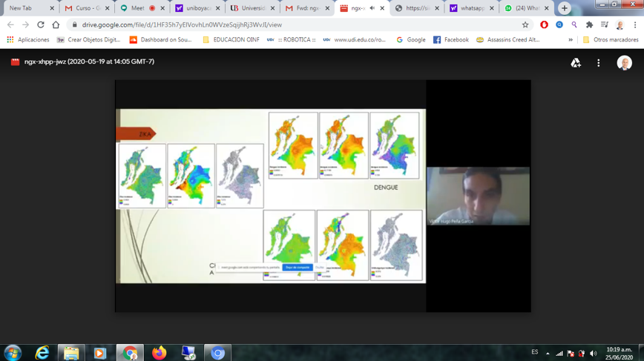
Task: Open the purple magnifier extension
Action: [574, 24]
